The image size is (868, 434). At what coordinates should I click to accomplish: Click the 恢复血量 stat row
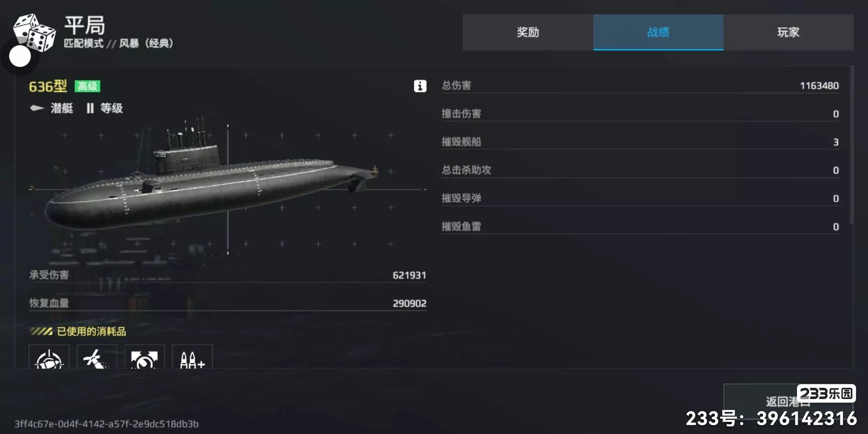point(227,303)
